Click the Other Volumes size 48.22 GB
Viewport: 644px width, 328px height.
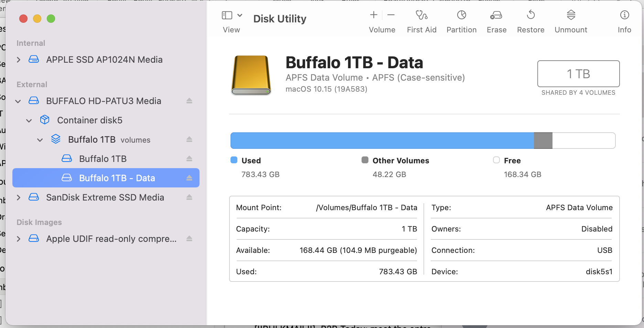[389, 174]
